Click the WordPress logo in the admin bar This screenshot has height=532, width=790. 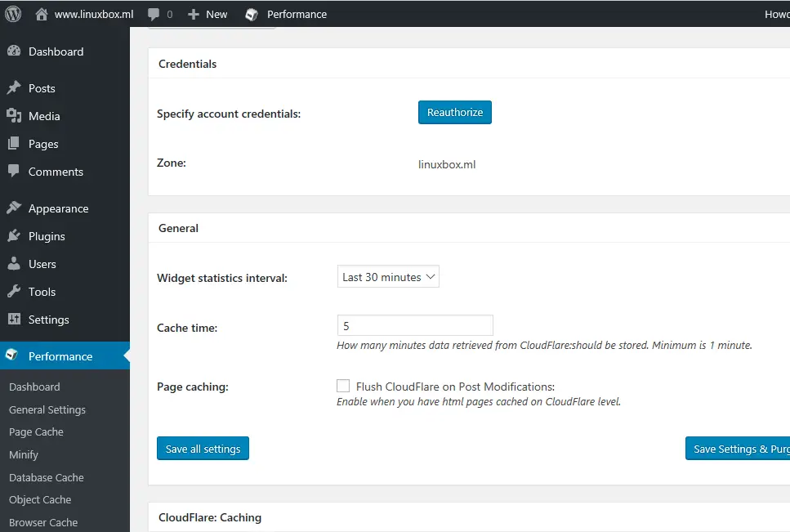[x=12, y=13]
